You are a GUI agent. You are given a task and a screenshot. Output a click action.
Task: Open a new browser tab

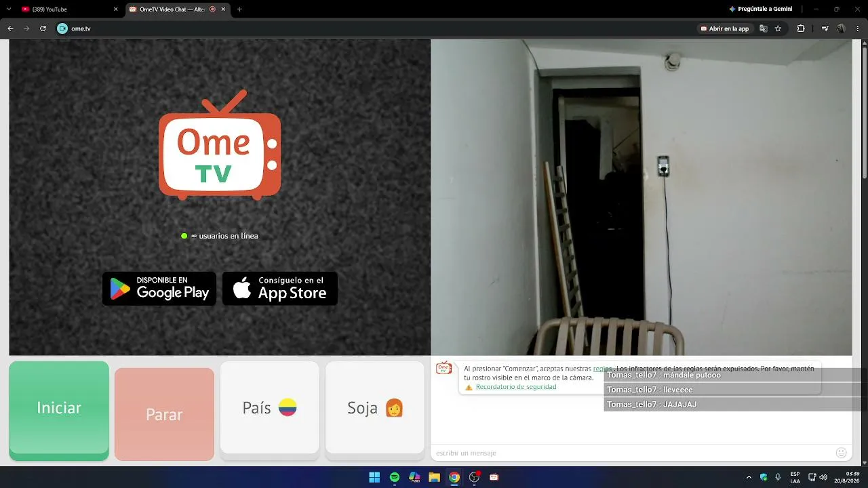pyautogui.click(x=239, y=9)
